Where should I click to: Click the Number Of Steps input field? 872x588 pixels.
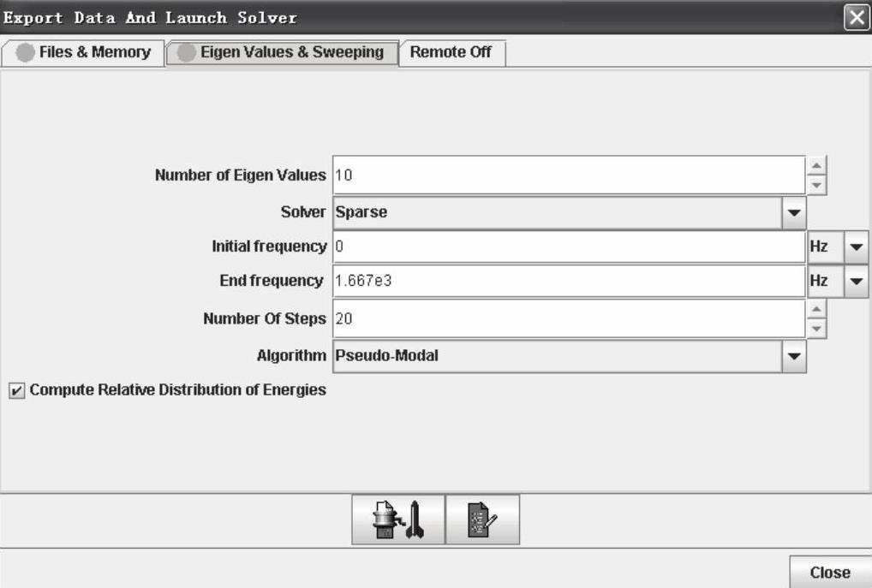567,318
